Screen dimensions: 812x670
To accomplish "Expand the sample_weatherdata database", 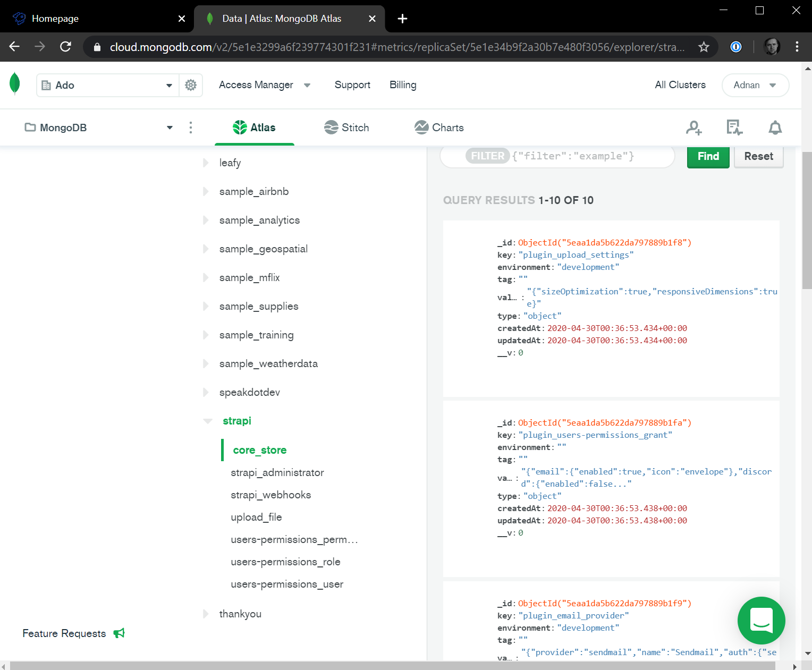I will coord(206,363).
